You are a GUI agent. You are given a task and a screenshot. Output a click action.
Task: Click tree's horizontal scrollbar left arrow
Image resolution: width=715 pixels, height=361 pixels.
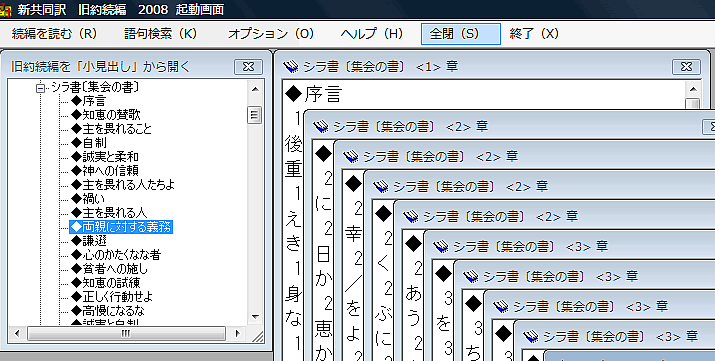[x=17, y=334]
